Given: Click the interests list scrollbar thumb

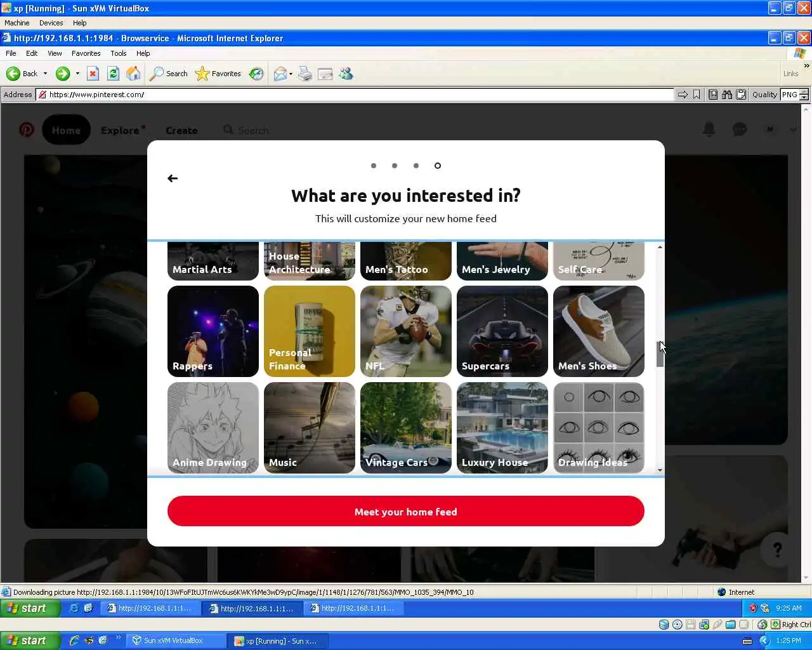Looking at the screenshot, I should [x=660, y=354].
